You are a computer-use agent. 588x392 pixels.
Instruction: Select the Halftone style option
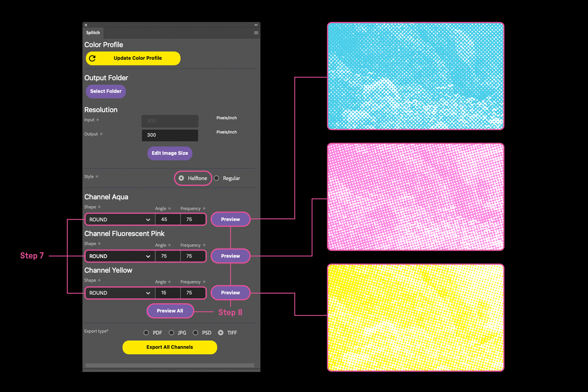point(181,178)
